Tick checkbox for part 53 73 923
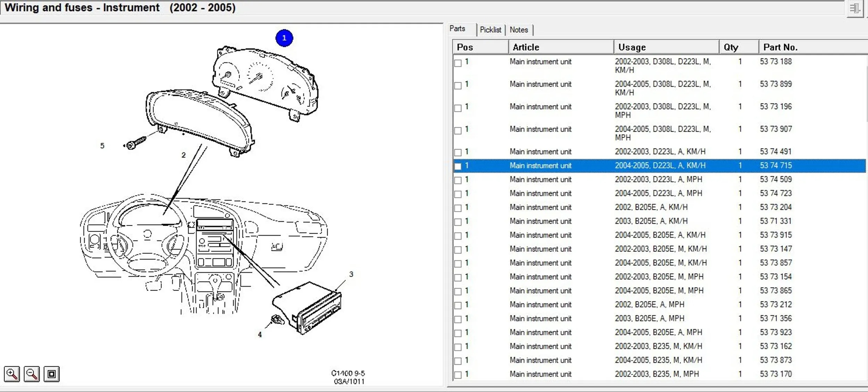868x392 pixels. tap(458, 333)
